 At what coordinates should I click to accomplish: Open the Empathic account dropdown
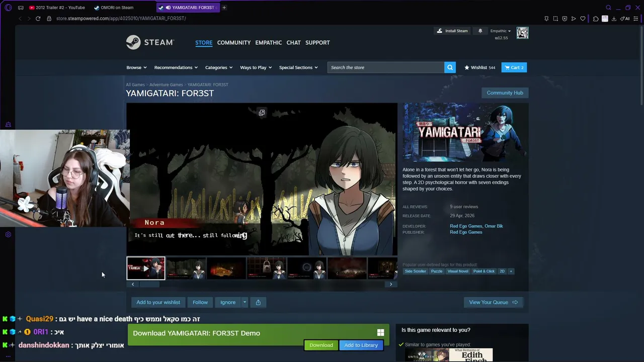(501, 31)
